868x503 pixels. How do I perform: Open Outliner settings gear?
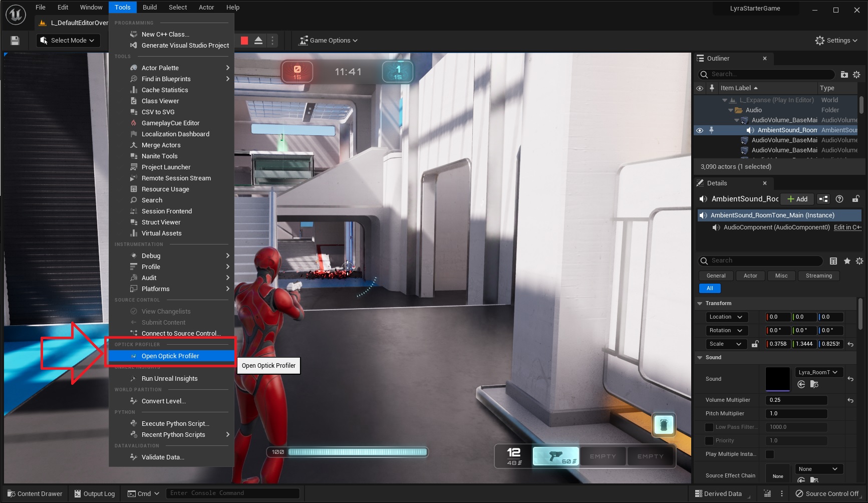click(856, 75)
